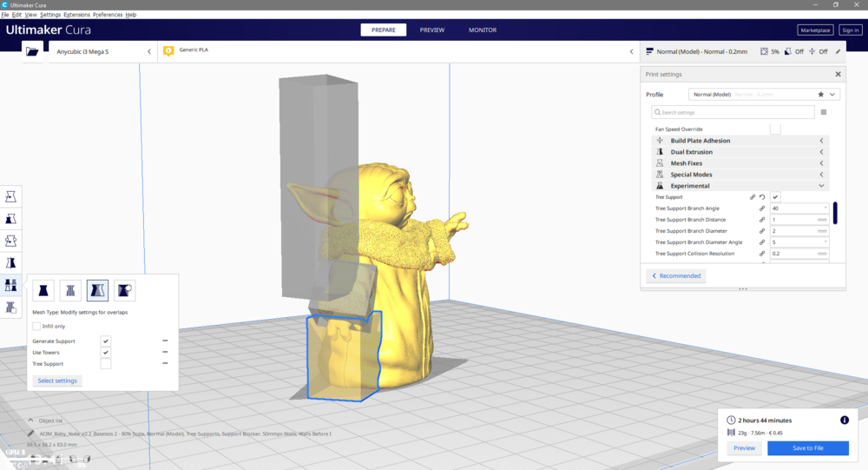The width and height of the screenshot is (868, 470).
Task: Toggle Fan Speed Override checkbox
Action: click(775, 129)
